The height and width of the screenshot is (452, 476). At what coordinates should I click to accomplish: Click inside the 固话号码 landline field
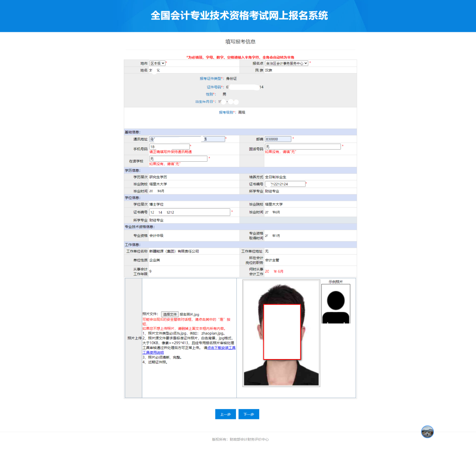click(x=303, y=146)
